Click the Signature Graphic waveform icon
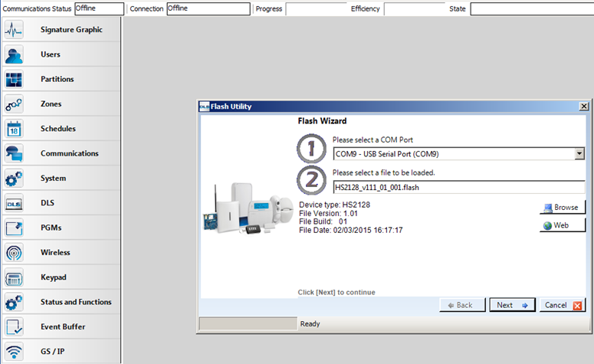The height and width of the screenshot is (364, 594). (x=14, y=30)
